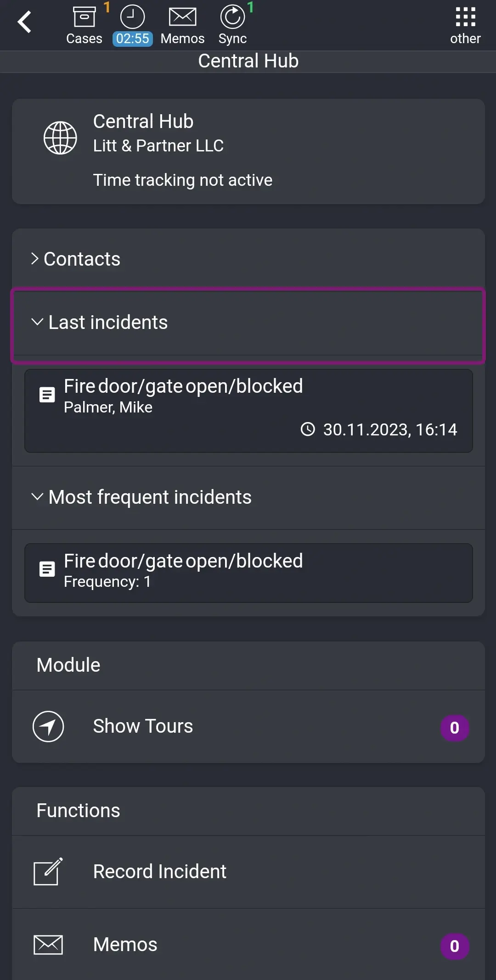Click the zero badge next to Show Tours
Screen dimensions: 496x980
454,728
